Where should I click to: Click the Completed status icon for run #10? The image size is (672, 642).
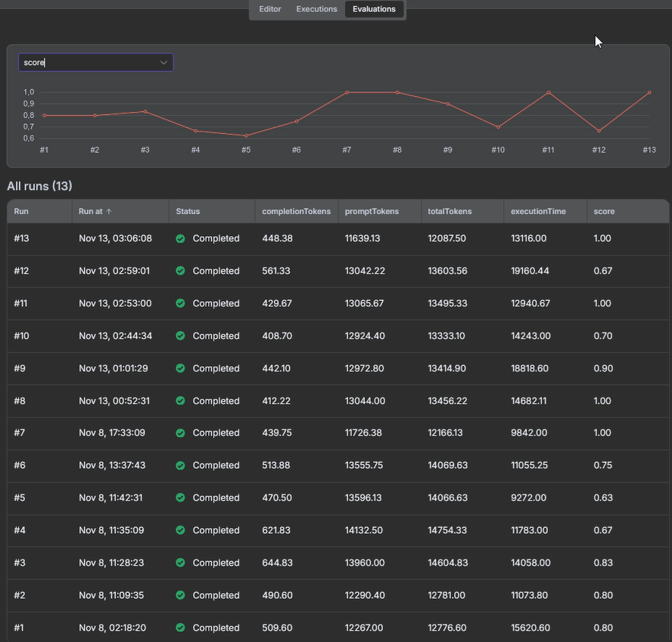coord(181,336)
